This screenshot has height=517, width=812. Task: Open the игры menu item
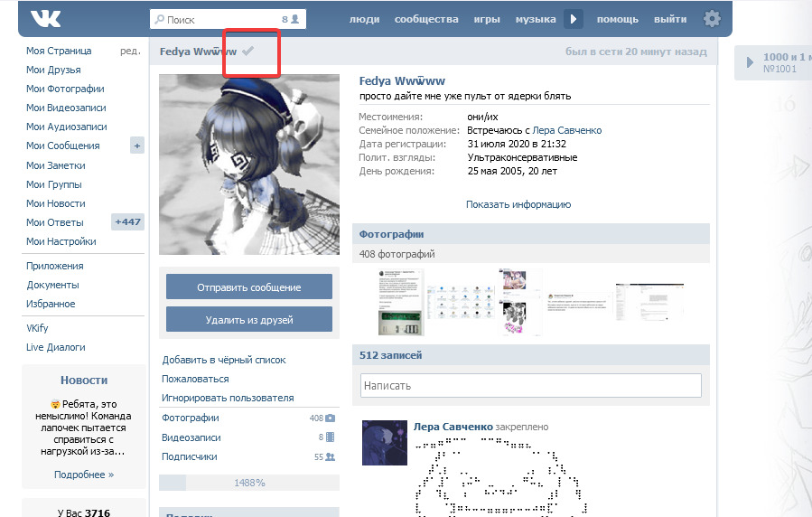click(487, 19)
